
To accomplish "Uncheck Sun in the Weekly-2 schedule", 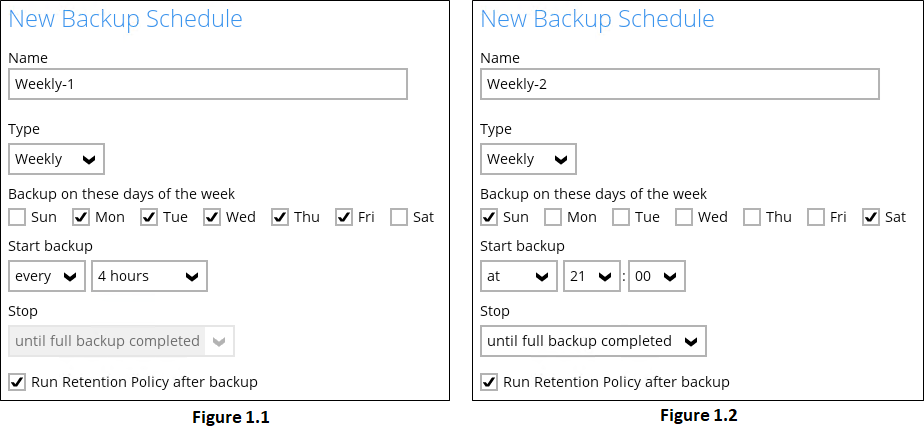I will pos(489,218).
